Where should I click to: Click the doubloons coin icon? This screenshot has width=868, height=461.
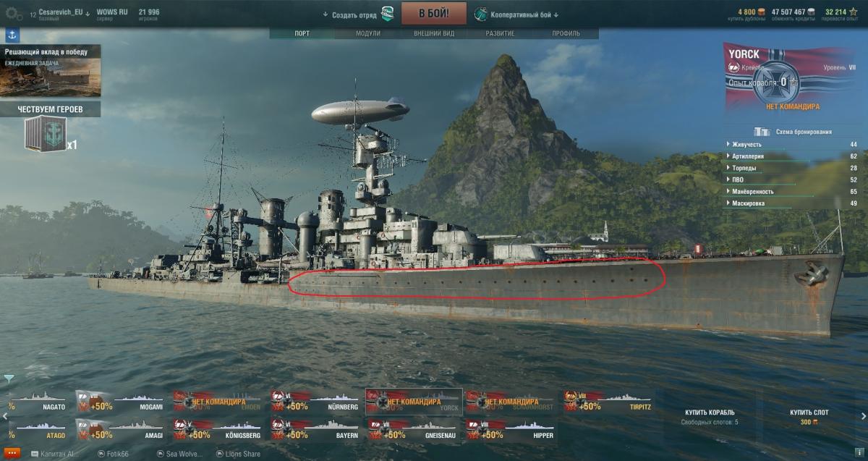[x=762, y=12]
